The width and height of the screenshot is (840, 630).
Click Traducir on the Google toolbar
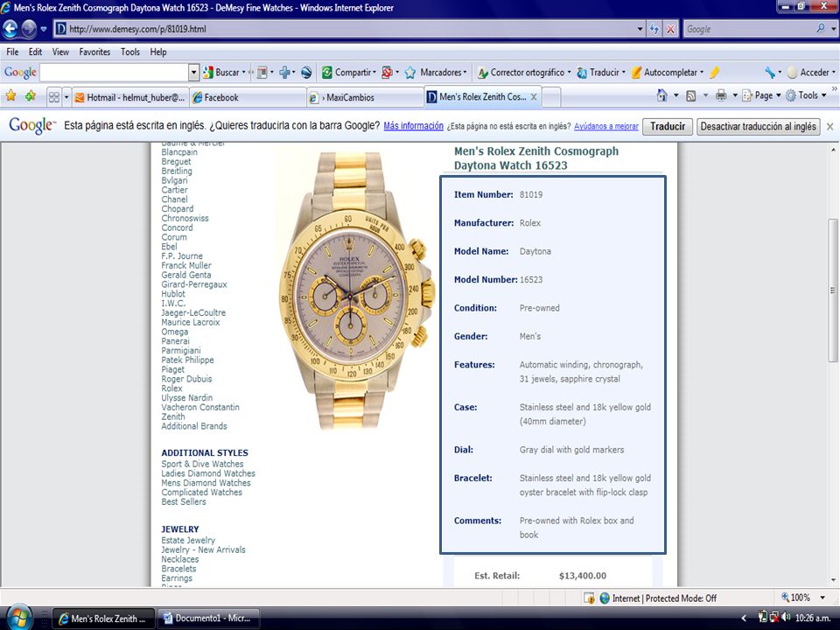(600, 73)
